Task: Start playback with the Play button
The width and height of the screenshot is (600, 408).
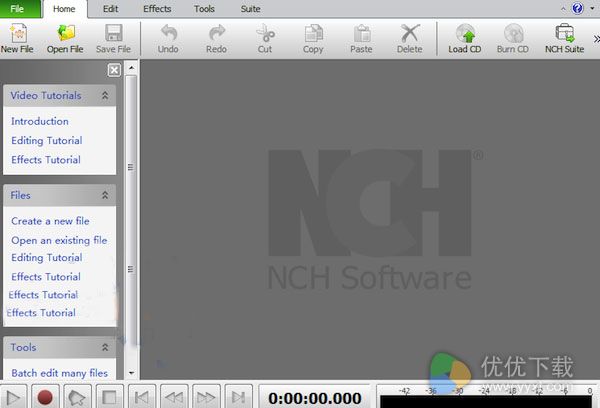Action: coord(13,397)
